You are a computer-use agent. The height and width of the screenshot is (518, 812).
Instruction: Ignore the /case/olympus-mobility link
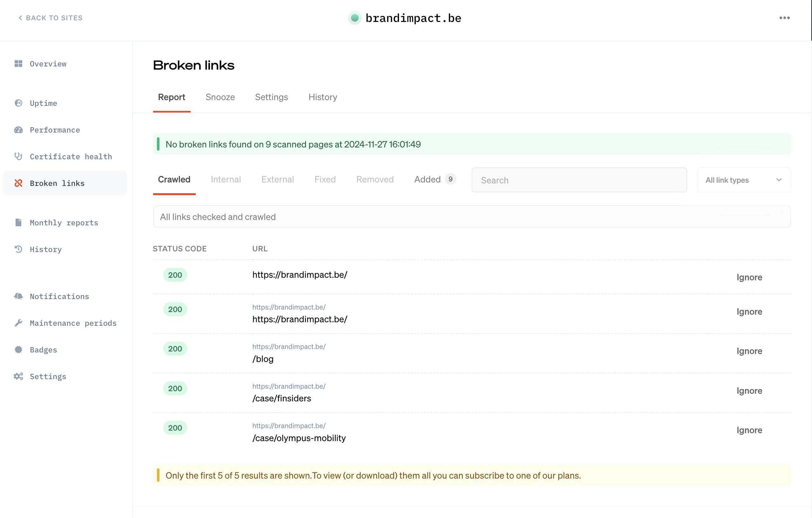(x=749, y=430)
